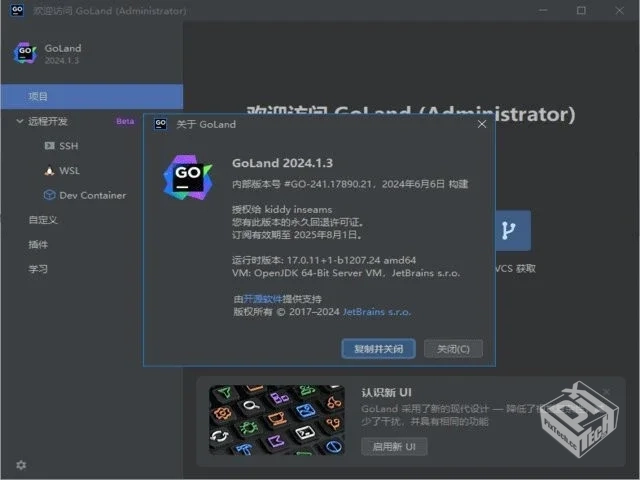Image resolution: width=640 pixels, height=480 pixels.
Task: Open the settings gear at bottom left
Action: coord(21,464)
